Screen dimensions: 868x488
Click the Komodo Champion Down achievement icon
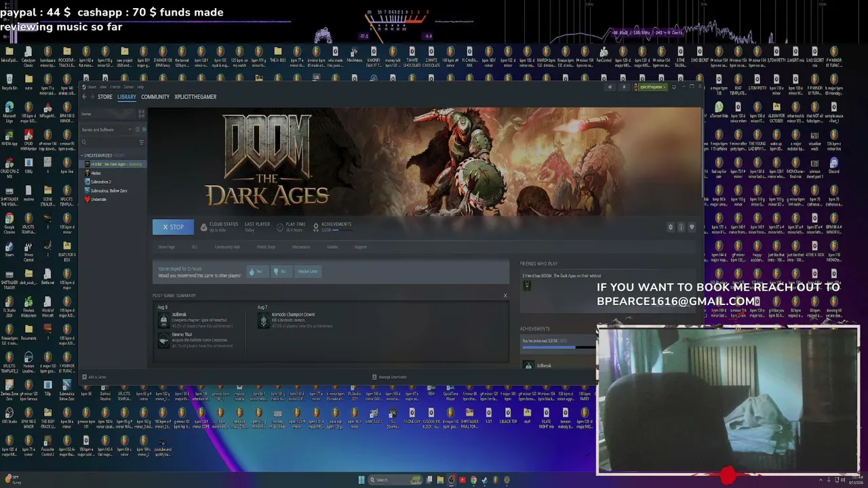click(x=263, y=320)
